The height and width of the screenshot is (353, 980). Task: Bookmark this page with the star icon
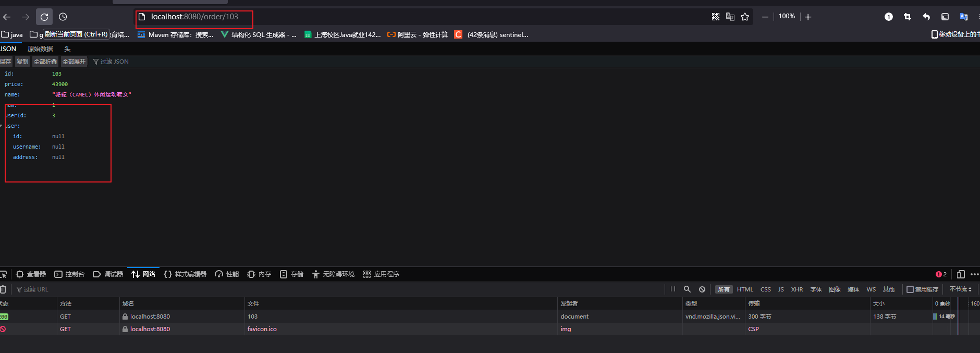click(745, 17)
